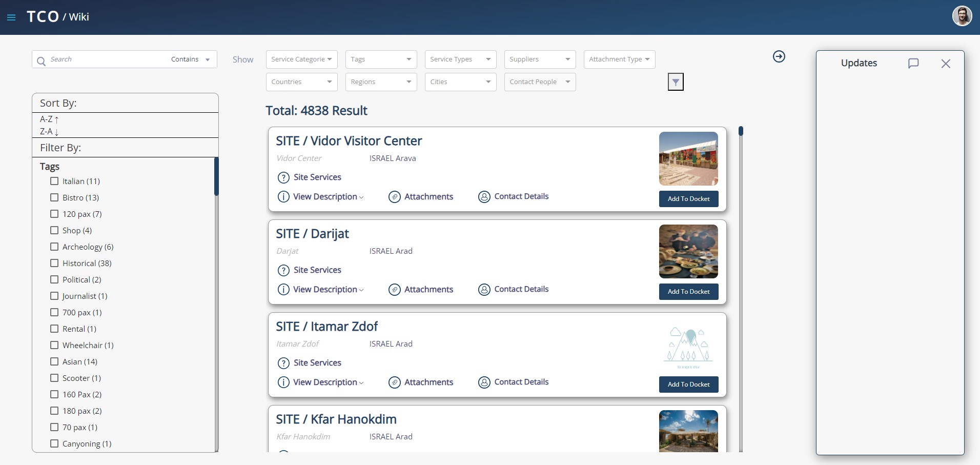Click the Tags sidebar scrollbar thumb
Viewport: 980px width, 465px height.
[216, 176]
